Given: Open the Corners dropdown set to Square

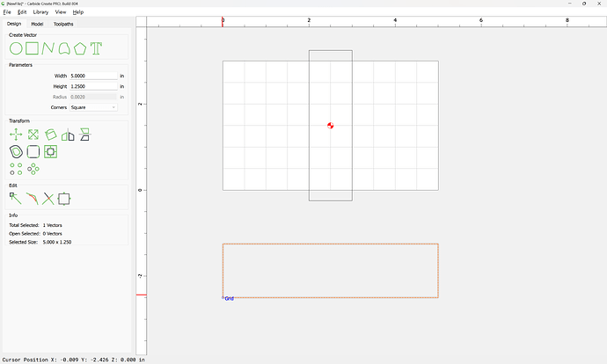Looking at the screenshot, I should (93, 107).
